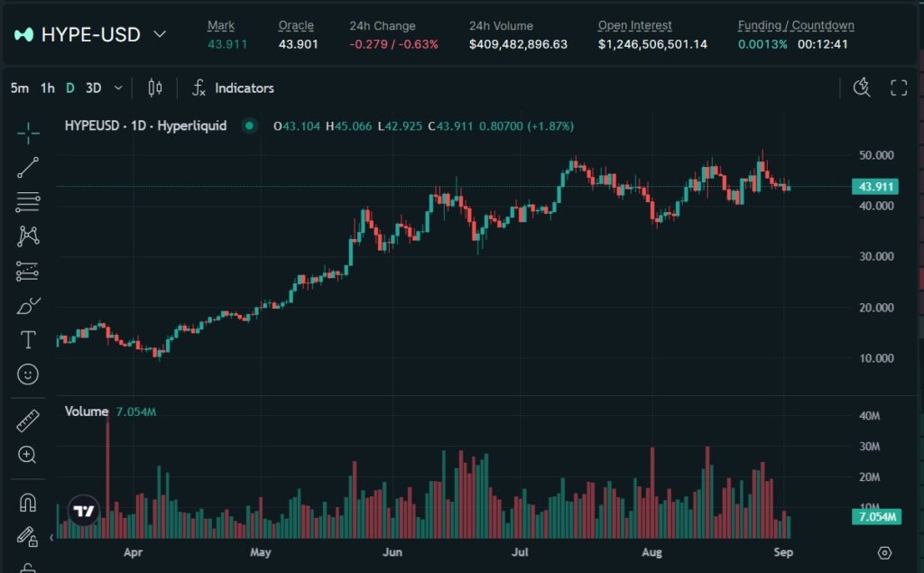This screenshot has width=924, height=573.
Task: Click the current price tag 43.911 on axis
Action: [875, 187]
